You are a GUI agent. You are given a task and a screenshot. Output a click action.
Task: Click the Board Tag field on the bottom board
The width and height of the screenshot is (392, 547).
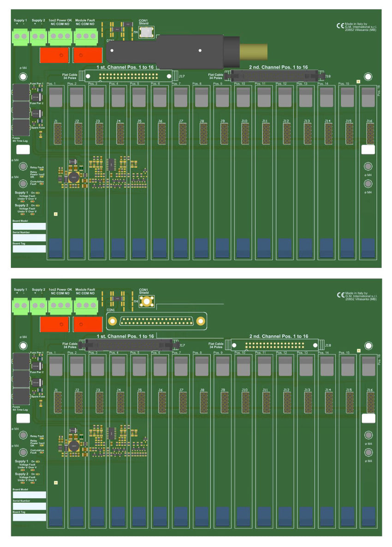pos(29,517)
